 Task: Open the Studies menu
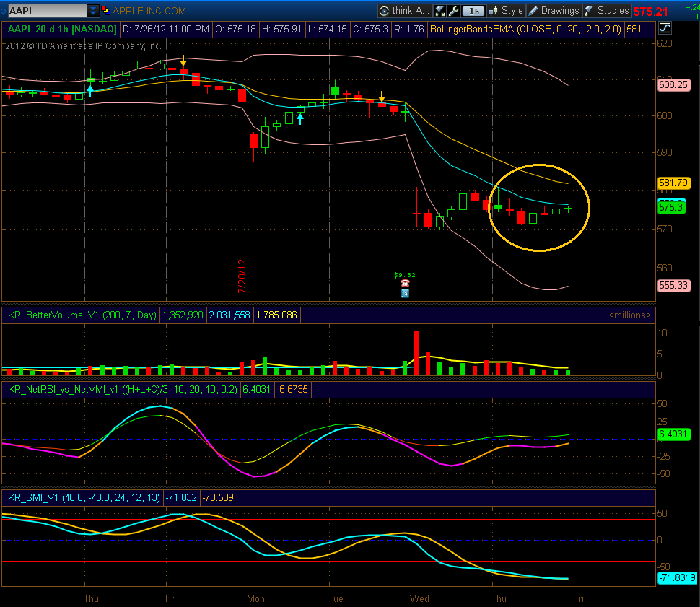[607, 11]
